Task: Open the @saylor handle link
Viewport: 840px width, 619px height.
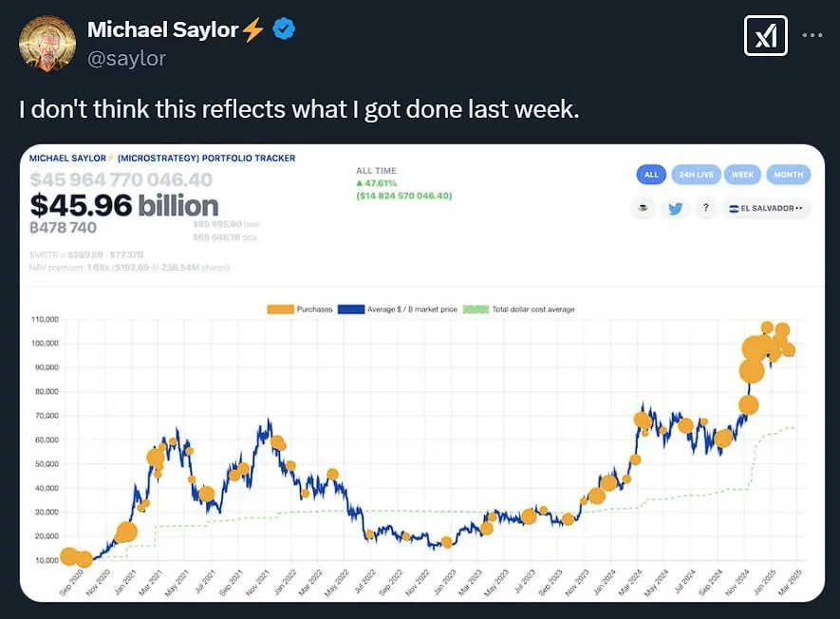Action: (x=126, y=59)
